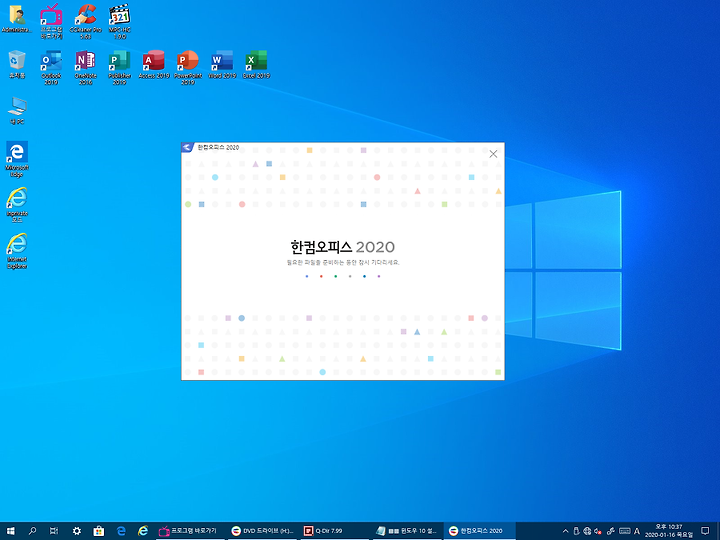Viewport: 720px width, 540px height.
Task: Open the Word 2019 desktop shortcut
Action: [222, 64]
